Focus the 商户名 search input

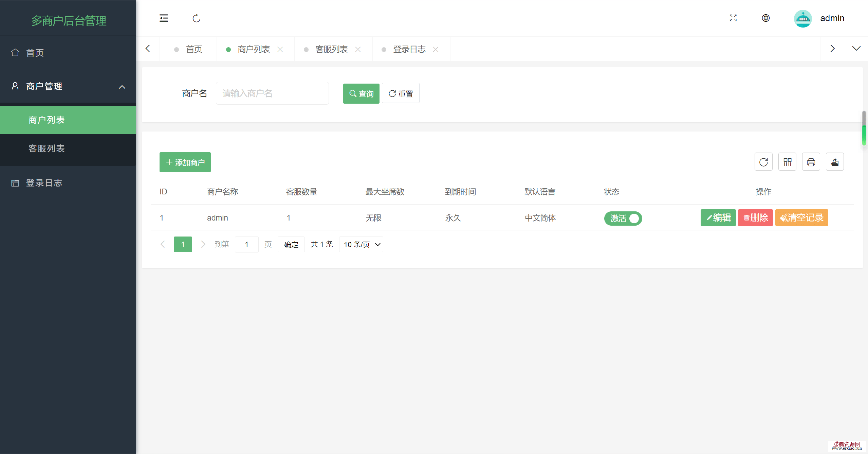coord(272,93)
